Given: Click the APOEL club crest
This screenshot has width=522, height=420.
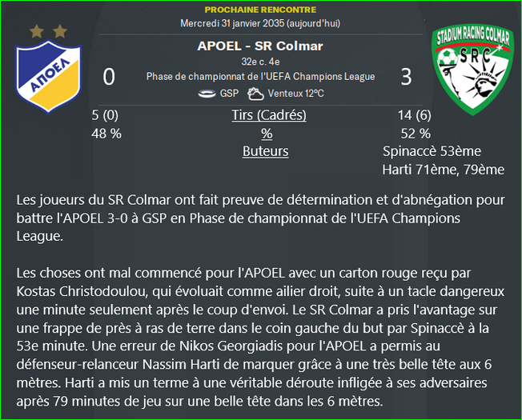Looking at the screenshot, I should [x=49, y=77].
